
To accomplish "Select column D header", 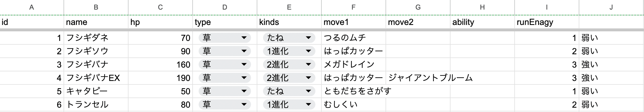I will 225,7.
